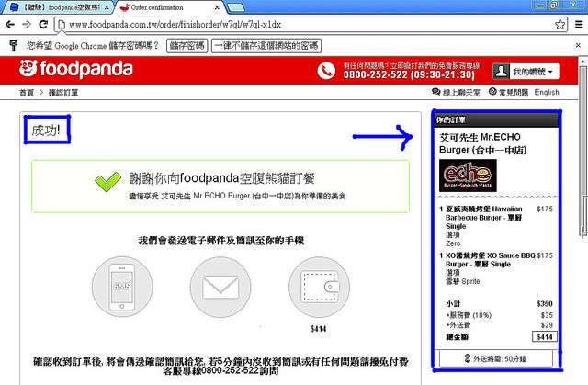Open the Chrome menu icon
This screenshot has height=385, width=588.
click(577, 24)
